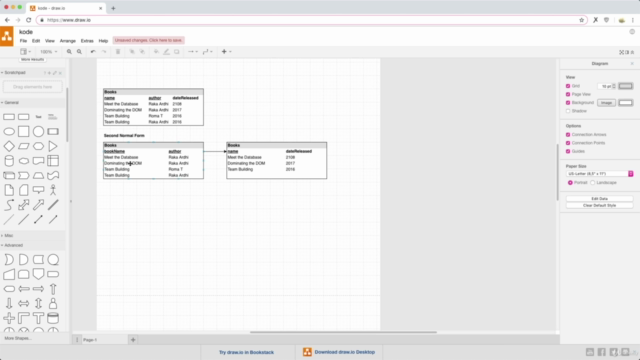Click the fullscreen icon in toolbar
Viewport: 640px width, 360px height.
[622, 52]
